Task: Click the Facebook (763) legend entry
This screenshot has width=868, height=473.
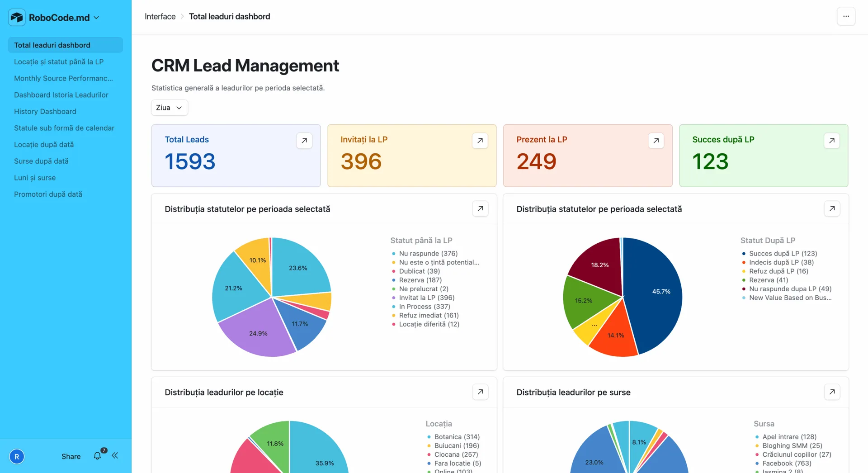Action: [783, 464]
